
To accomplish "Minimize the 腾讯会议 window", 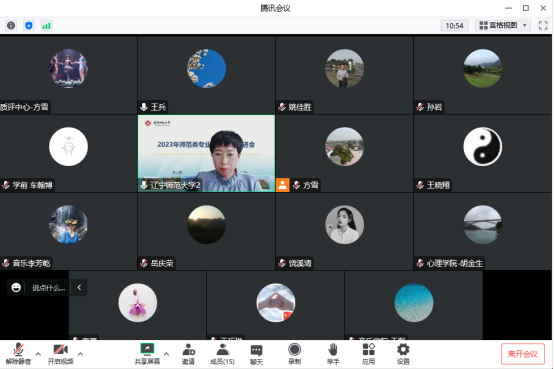I will [x=508, y=8].
